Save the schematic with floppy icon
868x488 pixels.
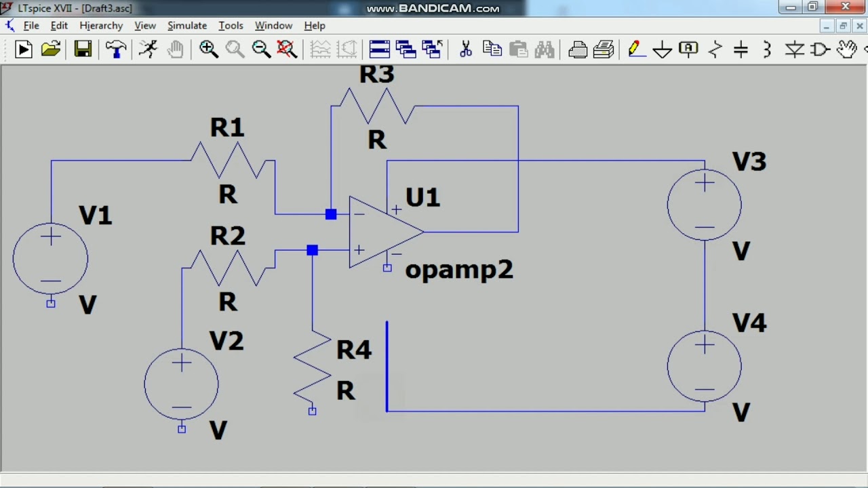pyautogui.click(x=83, y=49)
